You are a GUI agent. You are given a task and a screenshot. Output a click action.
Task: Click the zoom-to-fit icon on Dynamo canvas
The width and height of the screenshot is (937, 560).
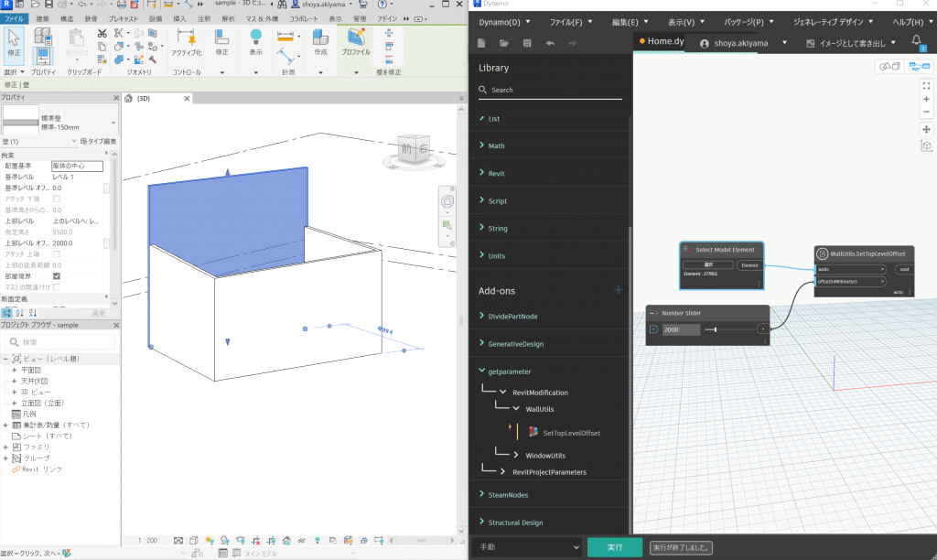(926, 85)
